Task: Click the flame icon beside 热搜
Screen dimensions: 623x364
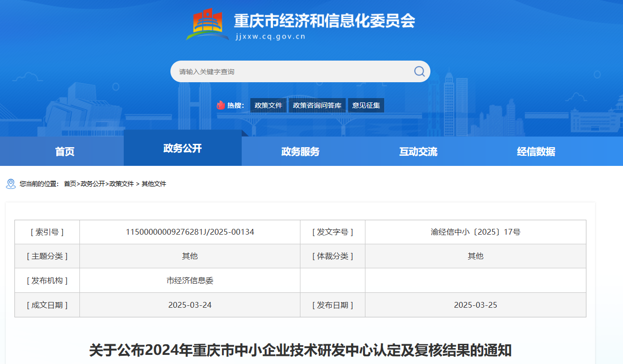Action: tap(221, 105)
